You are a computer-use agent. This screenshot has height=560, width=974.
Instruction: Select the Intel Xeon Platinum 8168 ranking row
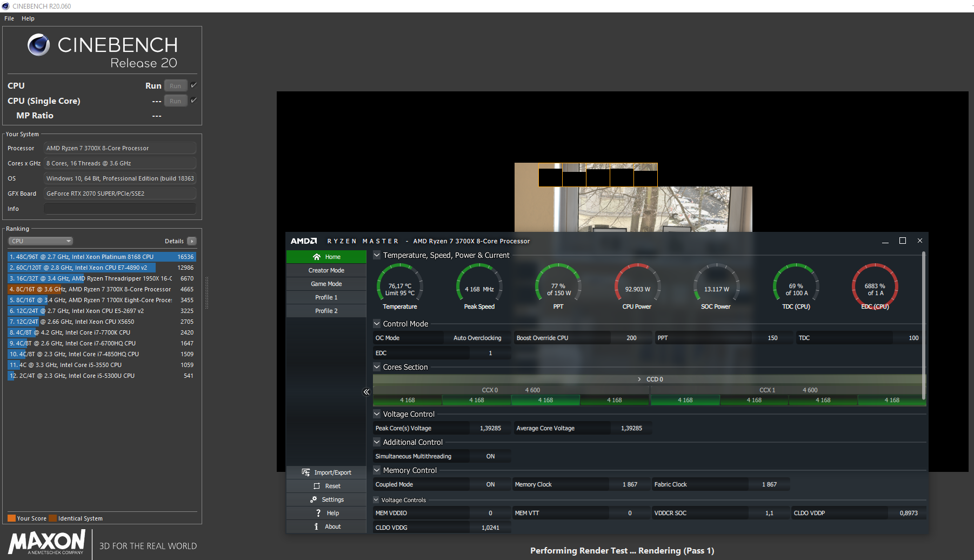pyautogui.click(x=102, y=257)
